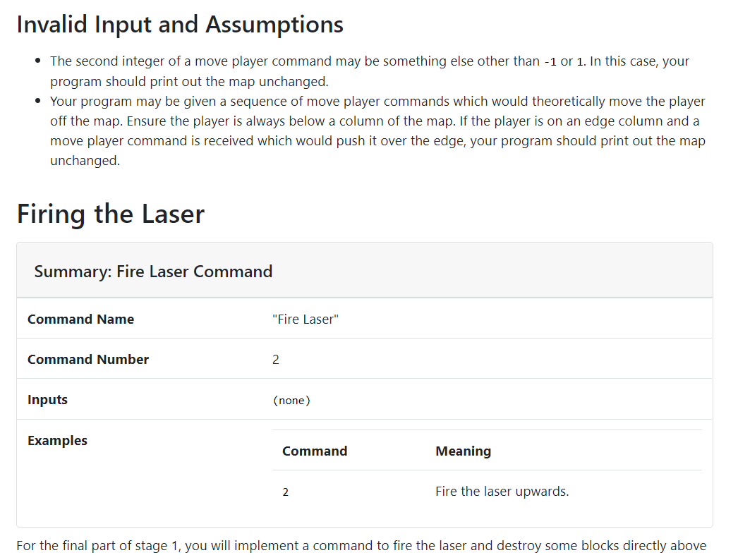
Task: Click the "(none)" inputs value
Action: 291,401
